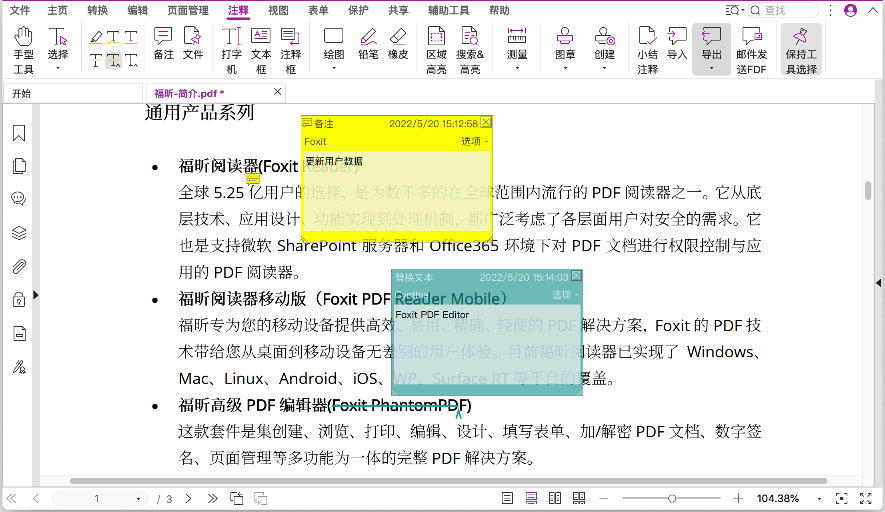885x512 pixels.
Task: Expand the Select (选择) tool dropdown
Action: 58,68
